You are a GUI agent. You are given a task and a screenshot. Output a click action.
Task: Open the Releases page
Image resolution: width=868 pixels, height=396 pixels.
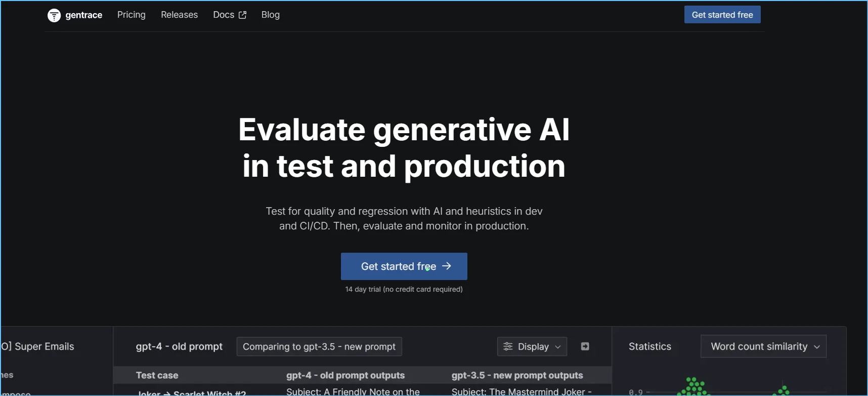pos(179,15)
